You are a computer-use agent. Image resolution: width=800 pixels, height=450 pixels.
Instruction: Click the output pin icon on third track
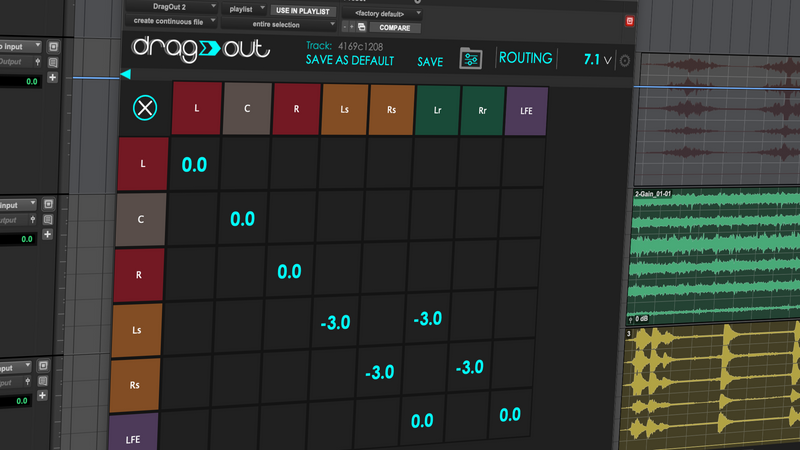28,381
